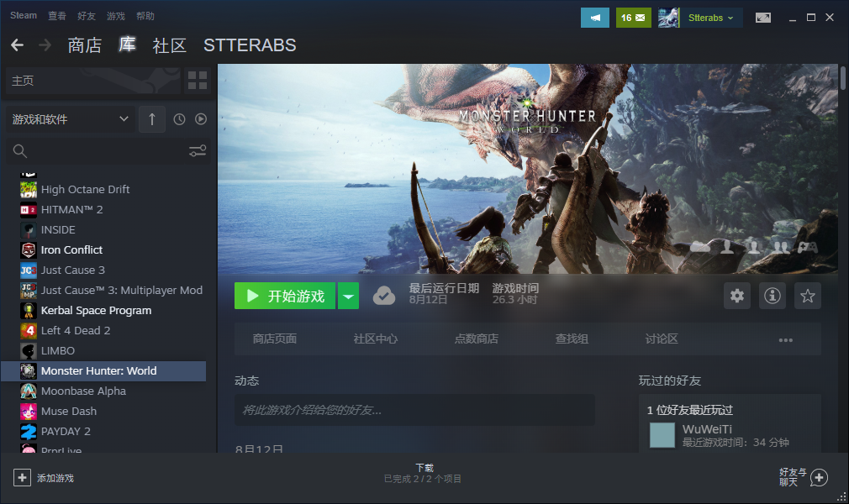849x504 pixels.
Task: Open 好友与聊天 text button
Action: click(793, 477)
